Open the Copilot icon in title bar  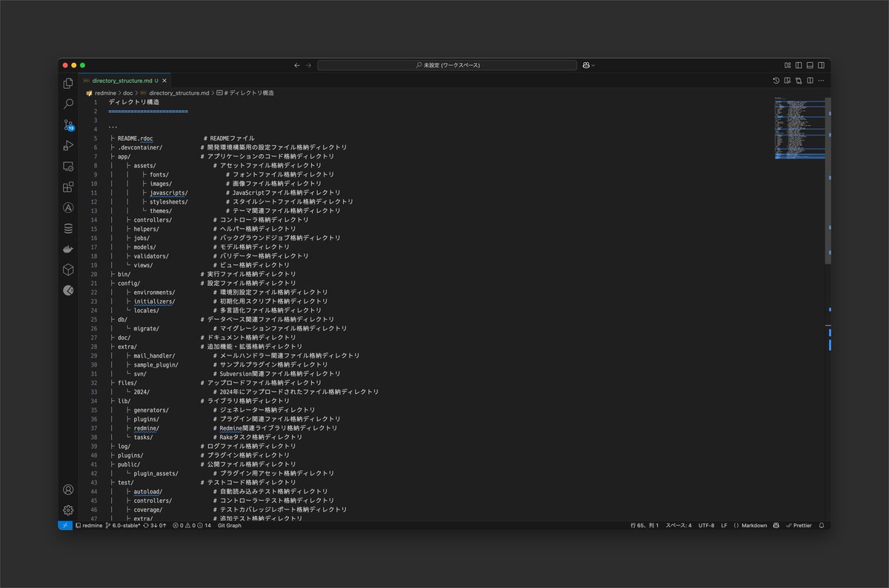point(586,65)
